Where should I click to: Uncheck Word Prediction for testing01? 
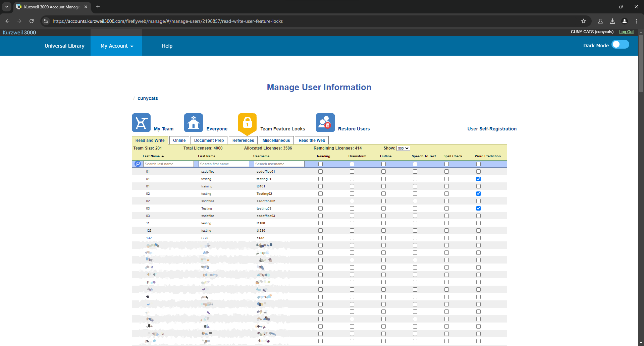pos(478,179)
